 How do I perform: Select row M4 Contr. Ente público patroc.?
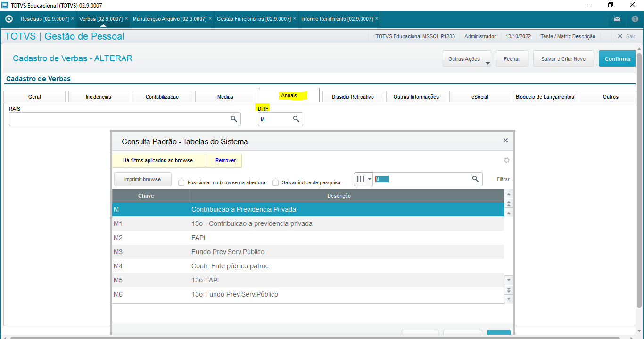[308, 266]
